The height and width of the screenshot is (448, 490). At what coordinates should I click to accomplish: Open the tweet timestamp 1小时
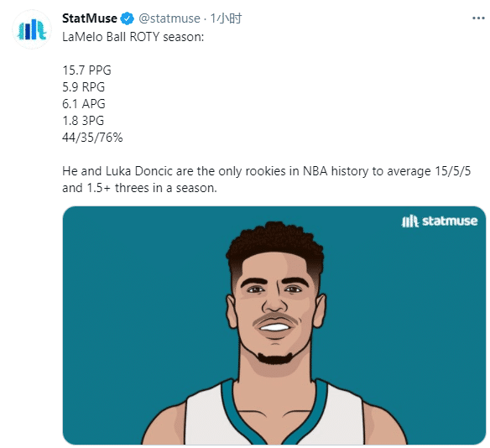226,18
